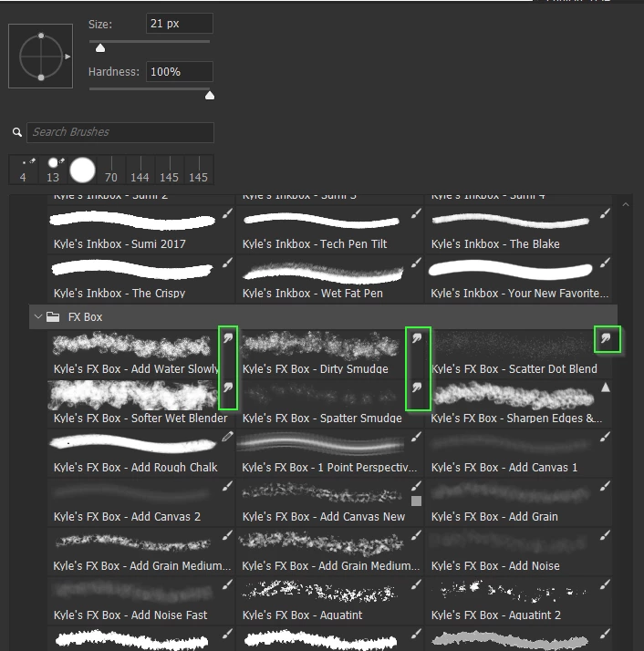Viewport: 644px width, 651px height.
Task: Select Kyle's FX Box - Add Water Slowly brush
Action: tap(140, 354)
